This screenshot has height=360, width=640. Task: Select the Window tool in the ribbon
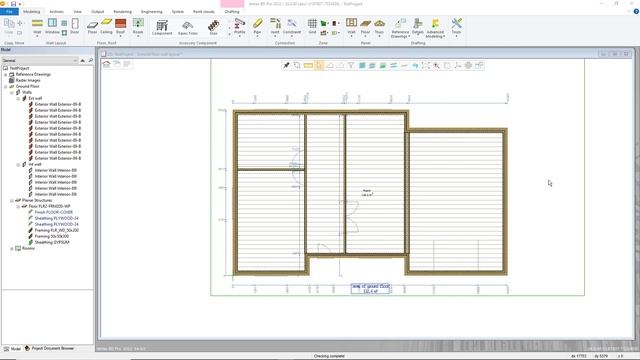(52, 26)
